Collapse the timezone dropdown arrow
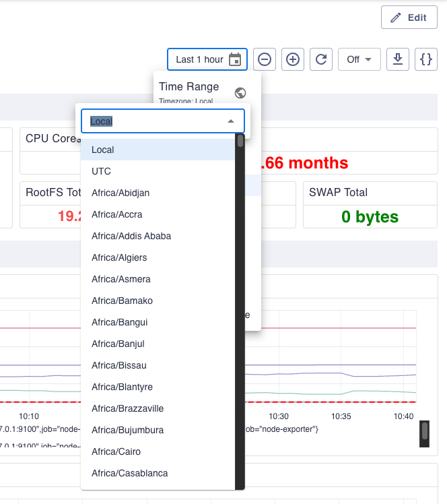This screenshot has height=504, width=447. [x=231, y=121]
